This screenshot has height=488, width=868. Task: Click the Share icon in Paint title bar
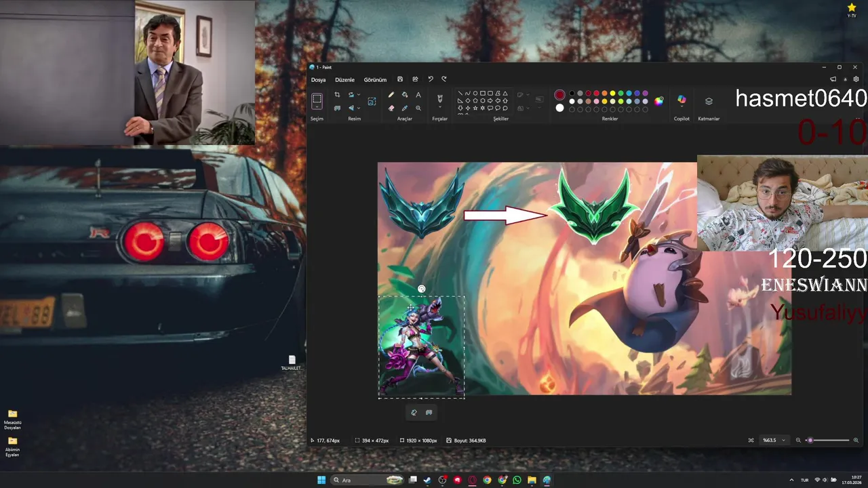click(x=415, y=79)
